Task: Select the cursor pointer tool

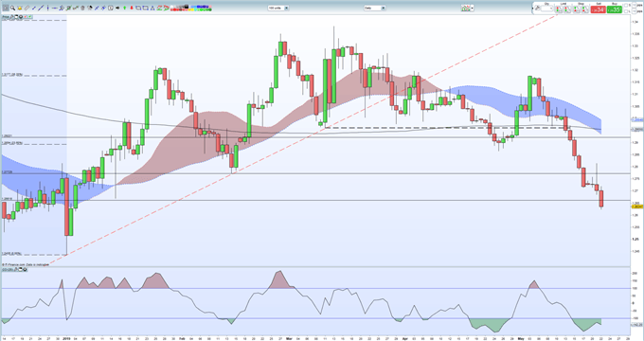Action: 6,8
